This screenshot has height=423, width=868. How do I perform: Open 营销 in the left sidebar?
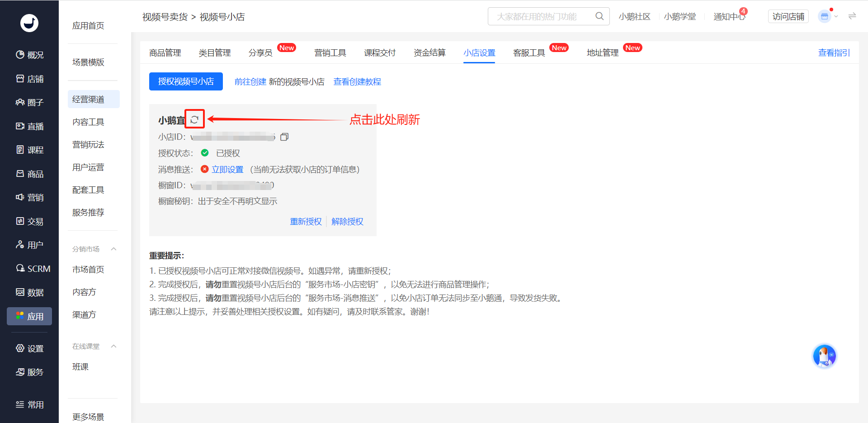pyautogui.click(x=29, y=197)
